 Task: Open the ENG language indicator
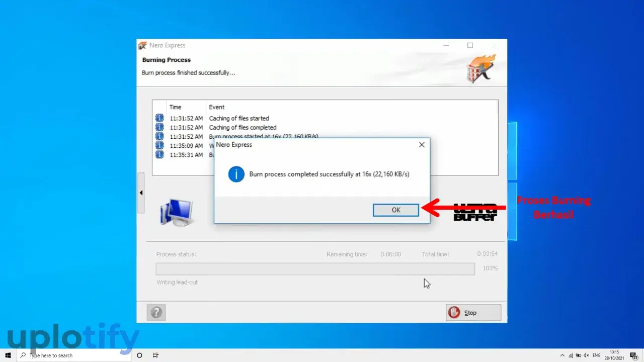tap(596, 355)
